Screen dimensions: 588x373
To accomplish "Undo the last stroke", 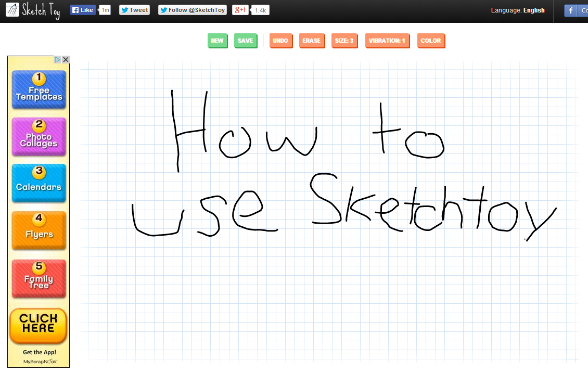I will pyautogui.click(x=280, y=41).
